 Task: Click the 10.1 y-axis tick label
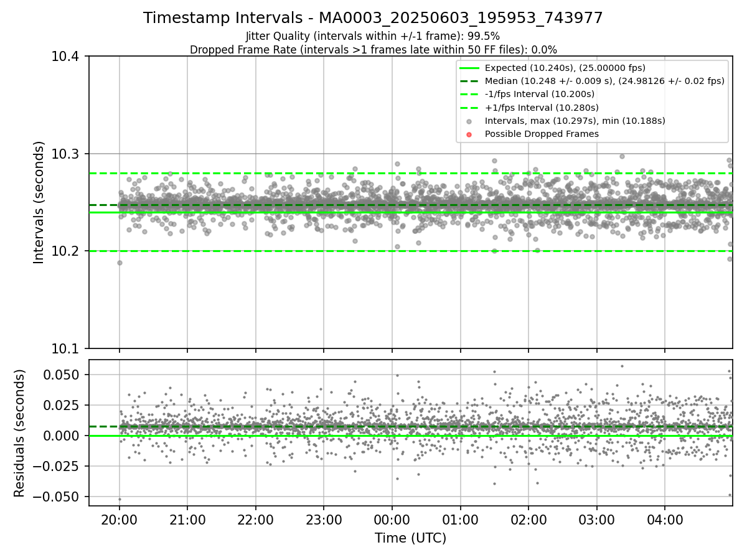click(x=65, y=348)
